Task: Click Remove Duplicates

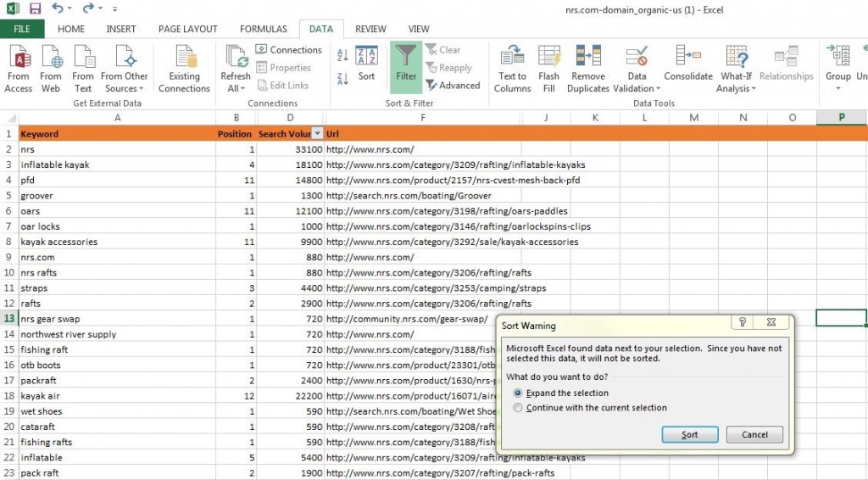Action: pos(588,69)
